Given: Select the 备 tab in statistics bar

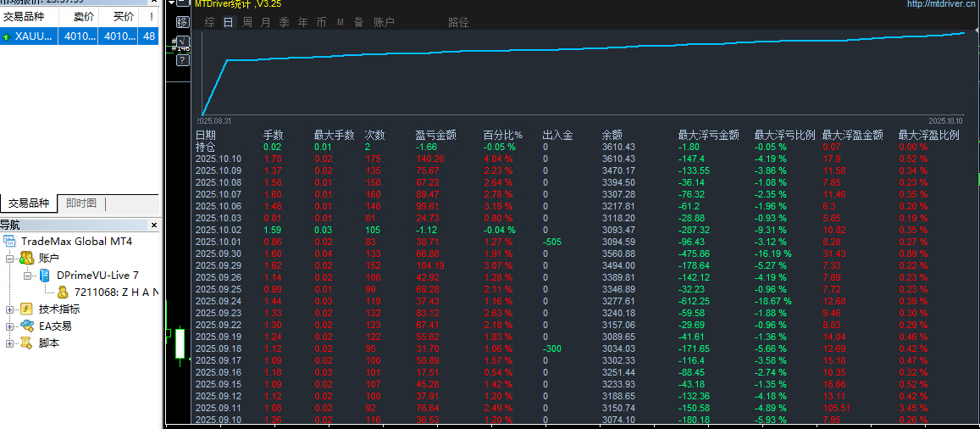Looking at the screenshot, I should (x=359, y=23).
